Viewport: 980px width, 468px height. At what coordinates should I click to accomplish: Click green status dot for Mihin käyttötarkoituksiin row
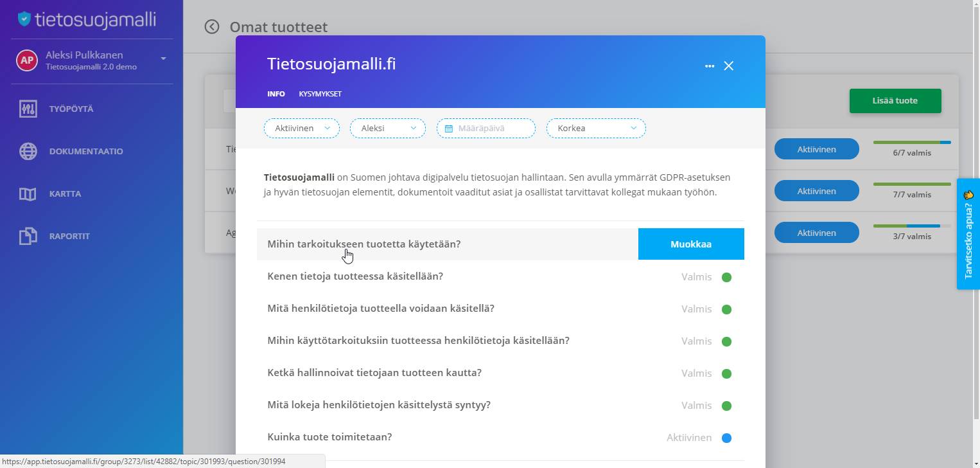pos(727,342)
